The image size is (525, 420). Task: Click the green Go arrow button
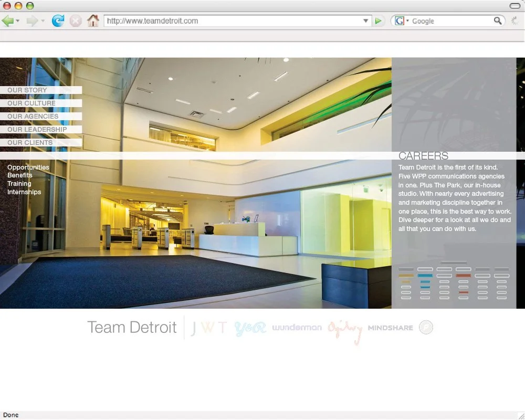coord(379,21)
